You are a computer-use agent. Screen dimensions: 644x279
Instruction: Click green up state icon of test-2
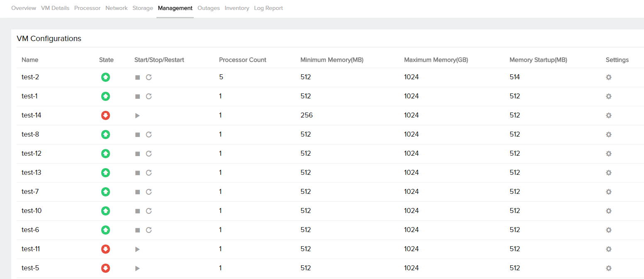[105, 77]
